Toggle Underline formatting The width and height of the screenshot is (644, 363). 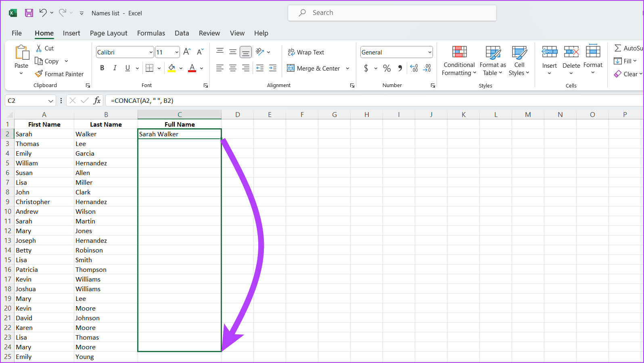pyautogui.click(x=128, y=68)
